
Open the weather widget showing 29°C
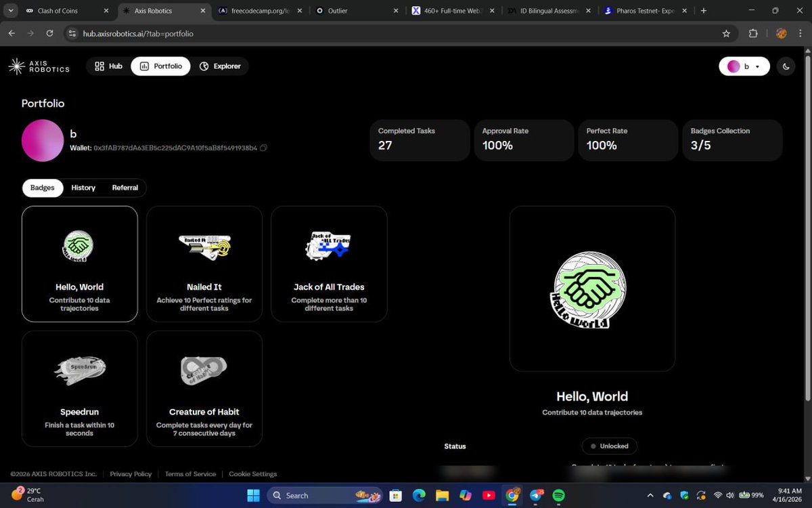[x=26, y=494]
